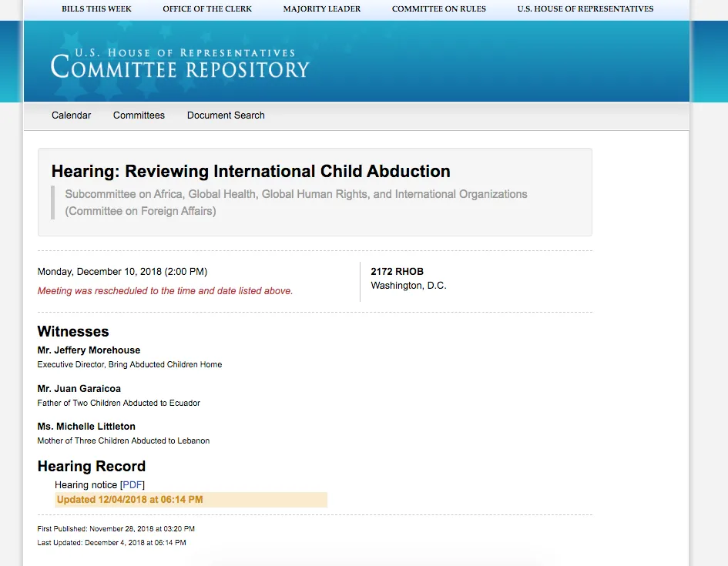The height and width of the screenshot is (566, 728).
Task: Click the rescheduled meeting red notice
Action: (x=165, y=291)
